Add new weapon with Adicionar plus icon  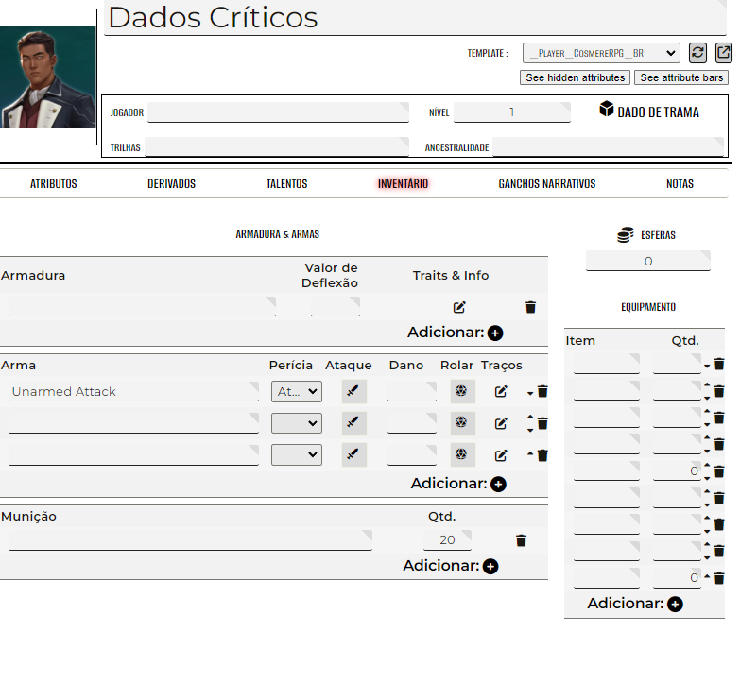[x=498, y=484]
